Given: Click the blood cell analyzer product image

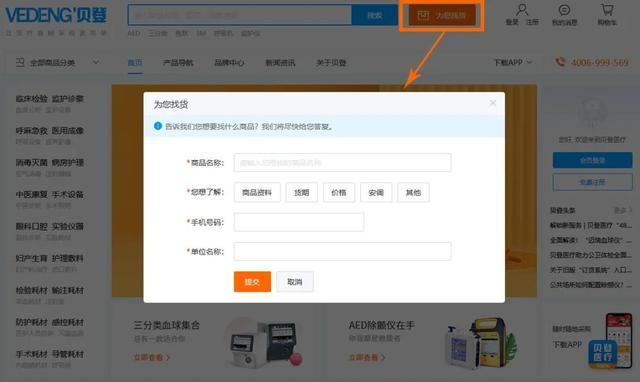Looking at the screenshot, I should (263, 344).
